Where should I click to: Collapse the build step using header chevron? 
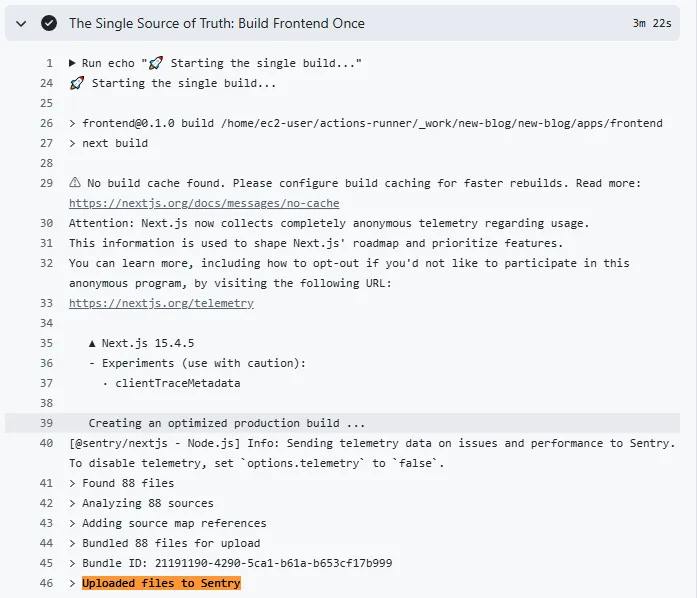click(21, 23)
